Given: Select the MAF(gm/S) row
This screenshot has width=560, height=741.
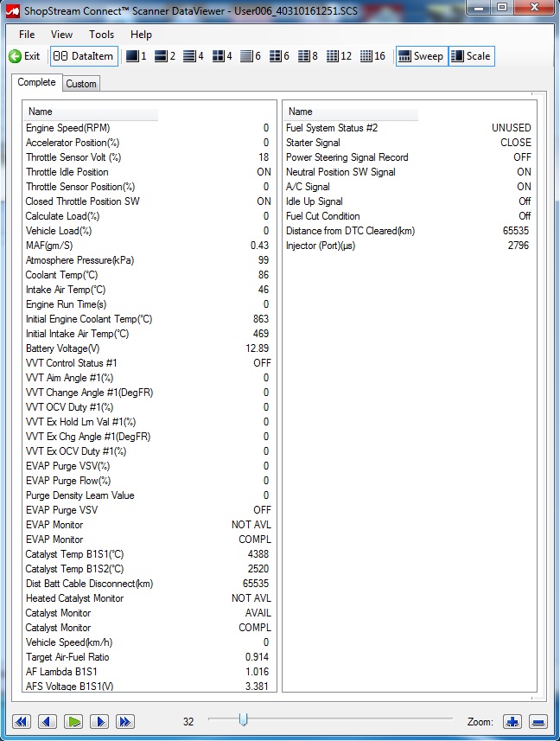Looking at the screenshot, I should pos(149,246).
